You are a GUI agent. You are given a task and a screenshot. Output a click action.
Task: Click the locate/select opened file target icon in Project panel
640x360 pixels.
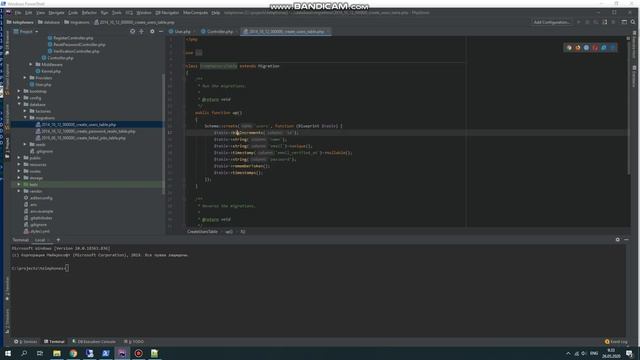pyautogui.click(x=132, y=31)
